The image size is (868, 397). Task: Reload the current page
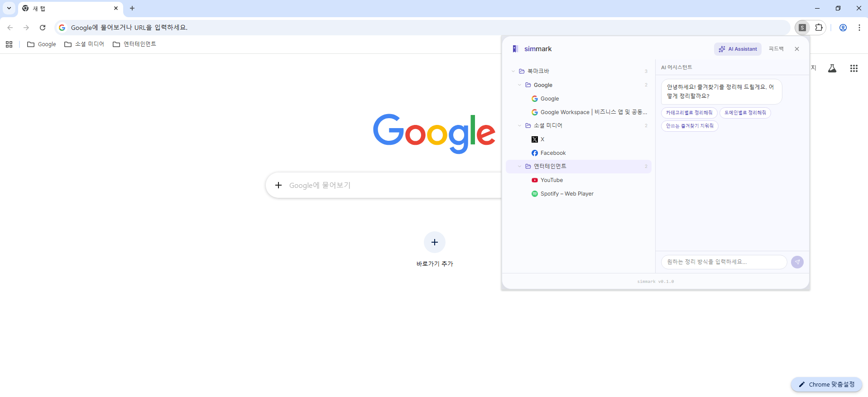[43, 28]
